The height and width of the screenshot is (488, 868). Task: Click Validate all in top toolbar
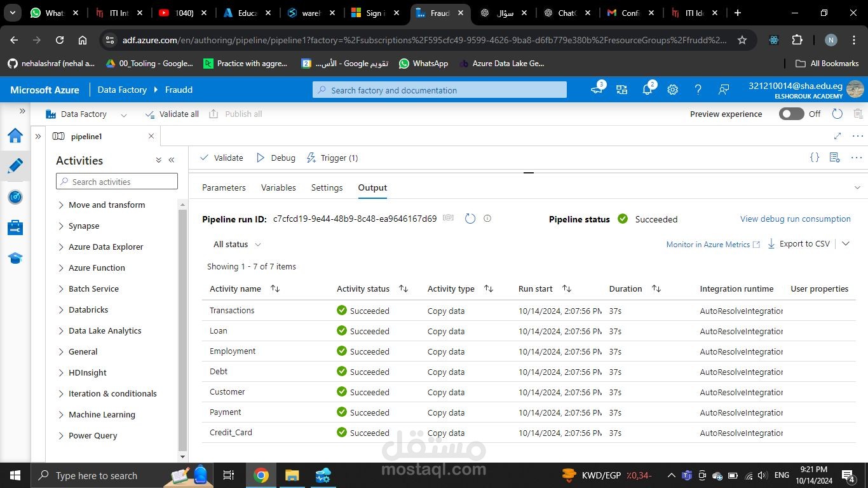click(x=172, y=114)
